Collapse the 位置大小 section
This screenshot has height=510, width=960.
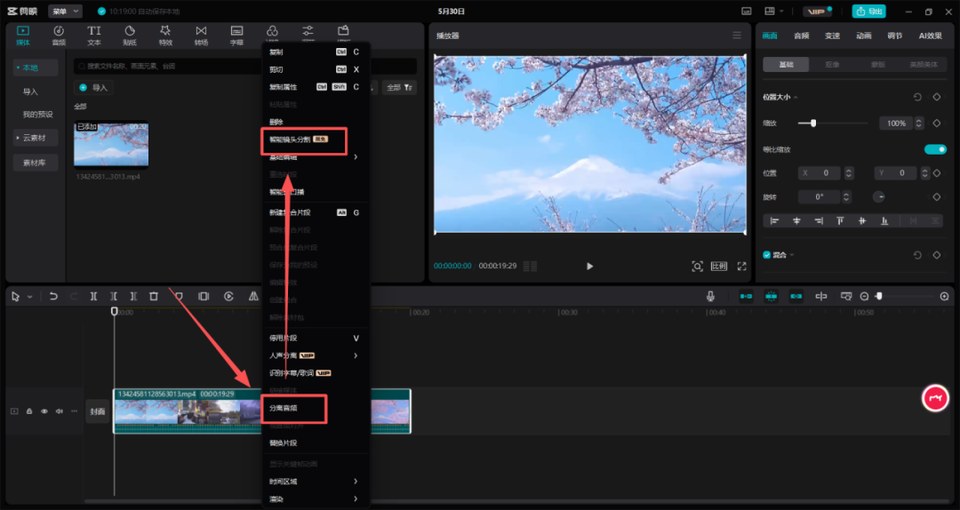(x=795, y=97)
